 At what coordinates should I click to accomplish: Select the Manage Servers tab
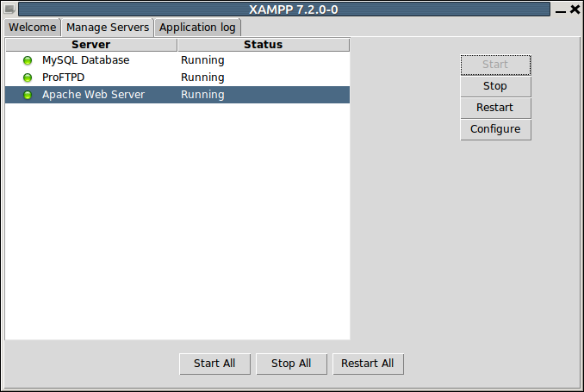click(108, 28)
